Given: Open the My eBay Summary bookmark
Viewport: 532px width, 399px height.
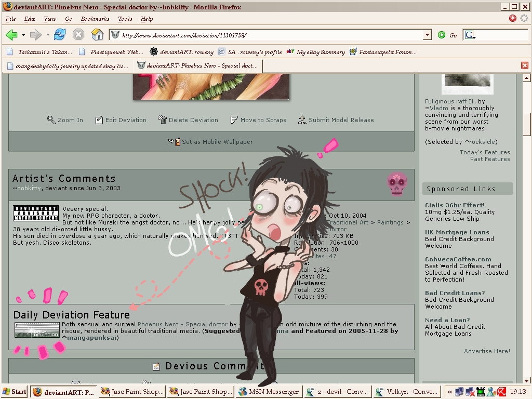Looking at the screenshot, I should 315,52.
